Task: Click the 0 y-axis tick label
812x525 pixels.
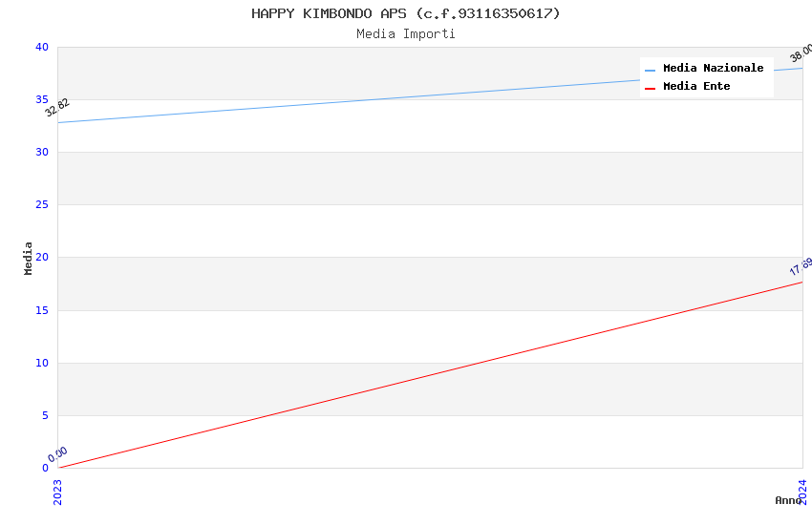Action: [46, 468]
